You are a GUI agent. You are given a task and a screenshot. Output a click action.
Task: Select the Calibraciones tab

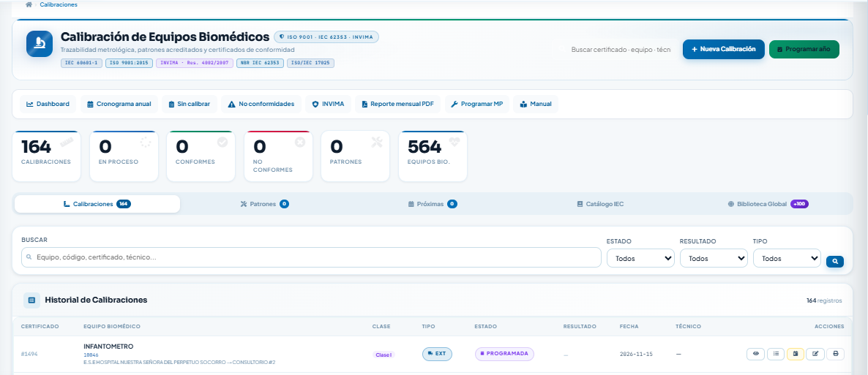coord(97,204)
